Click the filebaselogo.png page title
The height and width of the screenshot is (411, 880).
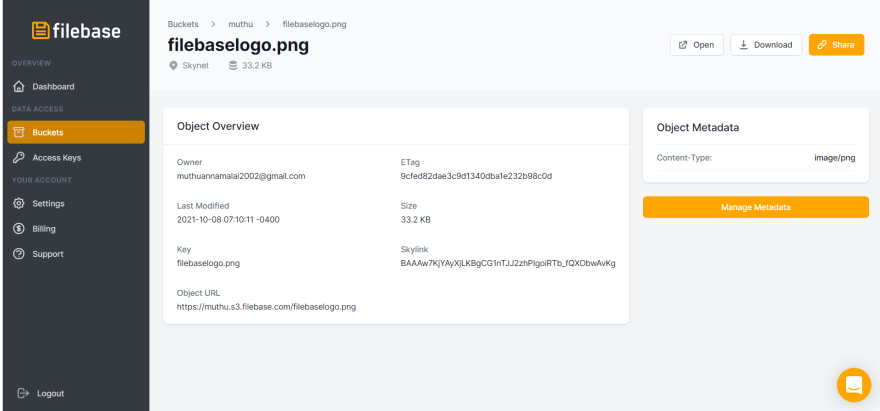click(x=239, y=45)
